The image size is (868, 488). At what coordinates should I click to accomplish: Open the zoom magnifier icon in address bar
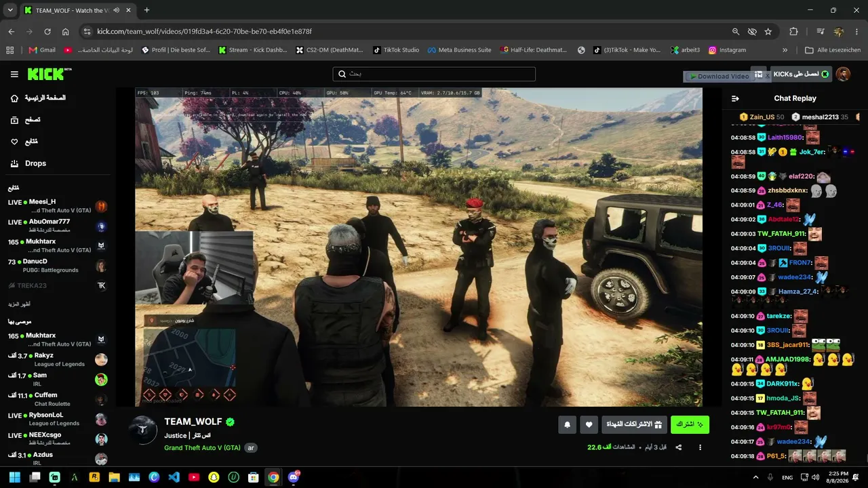[736, 31]
